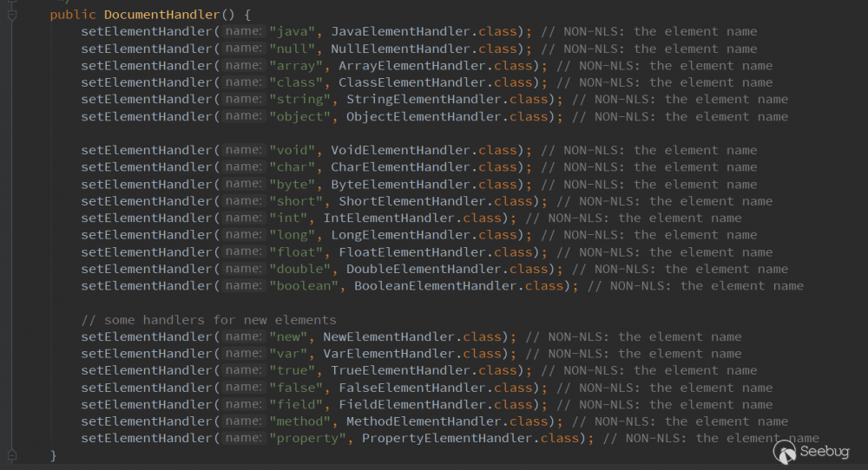The image size is (868, 470).
Task: Select the "float" string literal
Action: click(296, 252)
